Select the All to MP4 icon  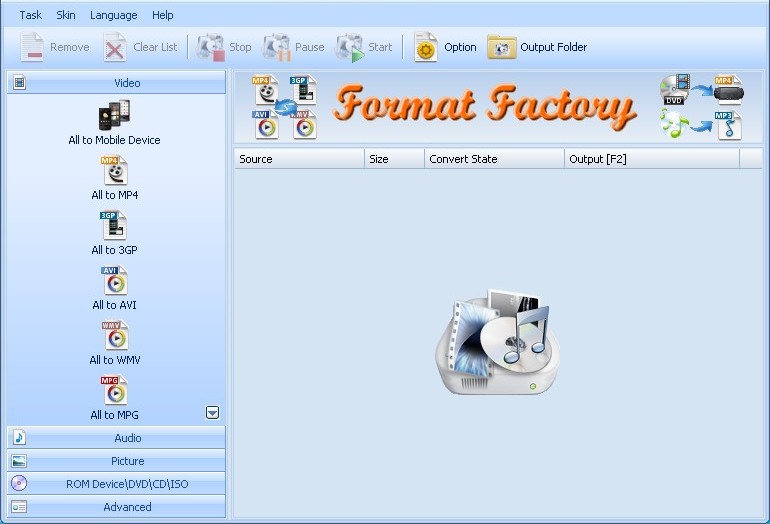click(114, 170)
